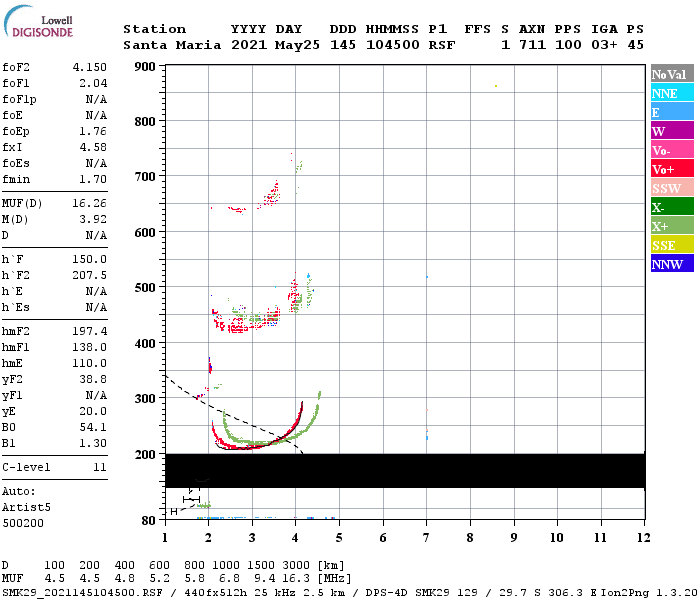Click the 500200 code under Artist5
This screenshot has height=600, width=700.
[23, 523]
